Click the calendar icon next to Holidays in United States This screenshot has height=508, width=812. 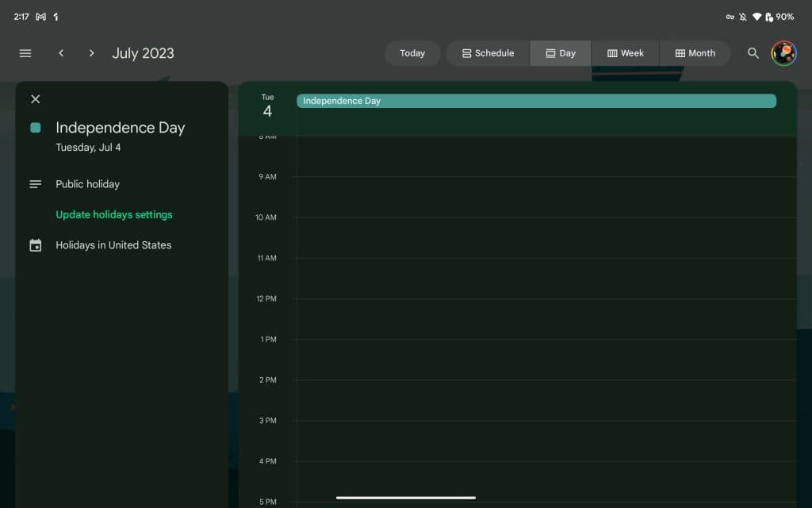[x=35, y=245]
